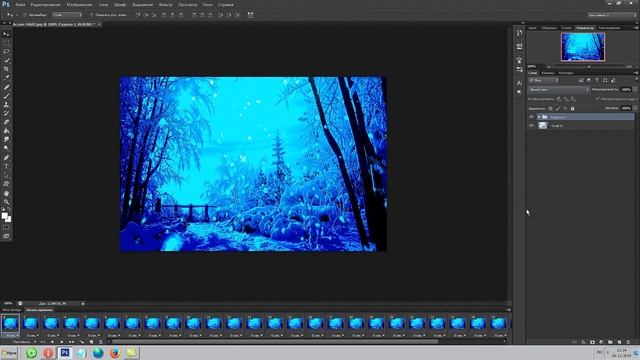Open Firefox from the taskbar
The height and width of the screenshot is (360, 640).
click(x=115, y=353)
